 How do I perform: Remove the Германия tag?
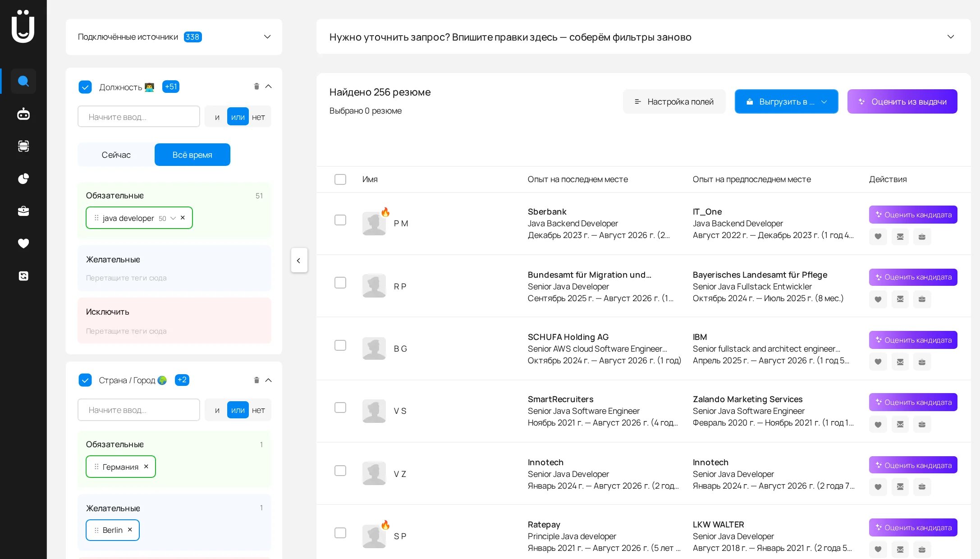tap(146, 467)
